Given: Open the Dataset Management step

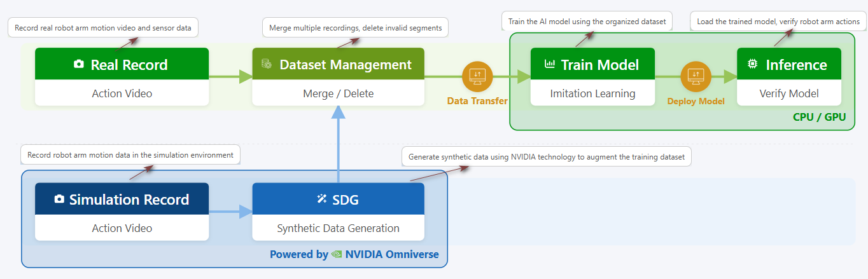Looking at the screenshot, I should point(338,64).
